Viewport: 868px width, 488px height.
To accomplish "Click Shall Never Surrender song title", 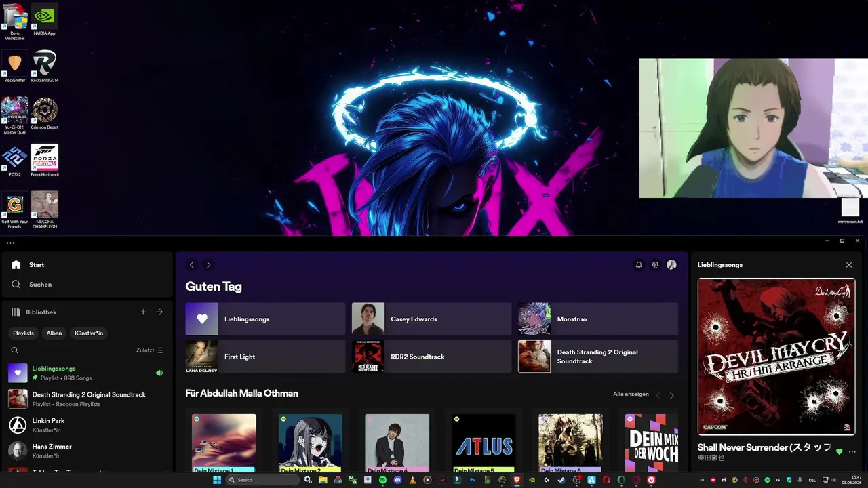I will [764, 448].
